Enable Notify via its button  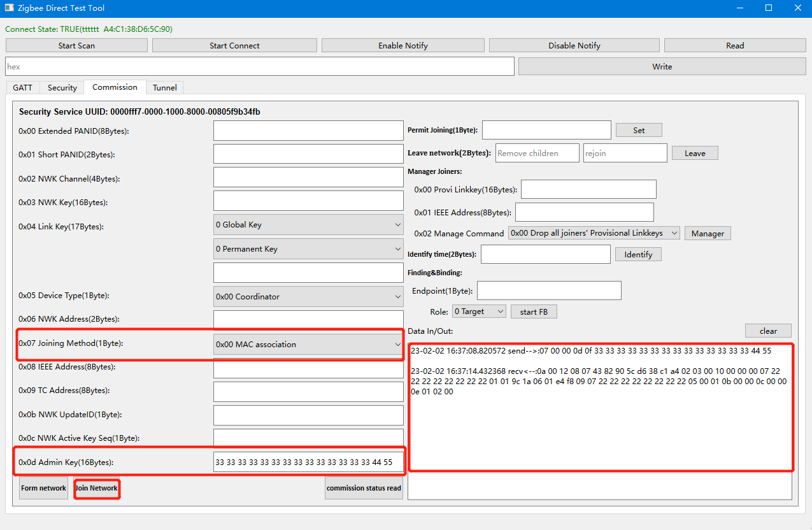pos(403,45)
